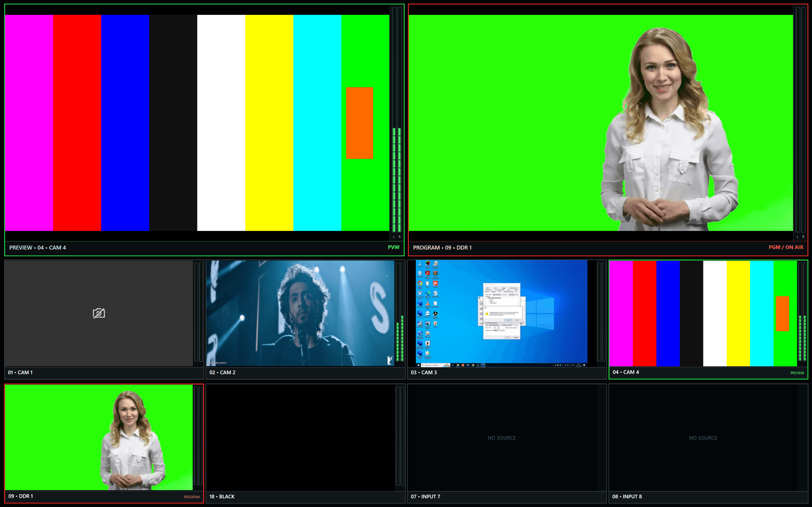Click the magenta bar in Preview monitor
The height and width of the screenshot is (507, 812).
pyautogui.click(x=29, y=123)
